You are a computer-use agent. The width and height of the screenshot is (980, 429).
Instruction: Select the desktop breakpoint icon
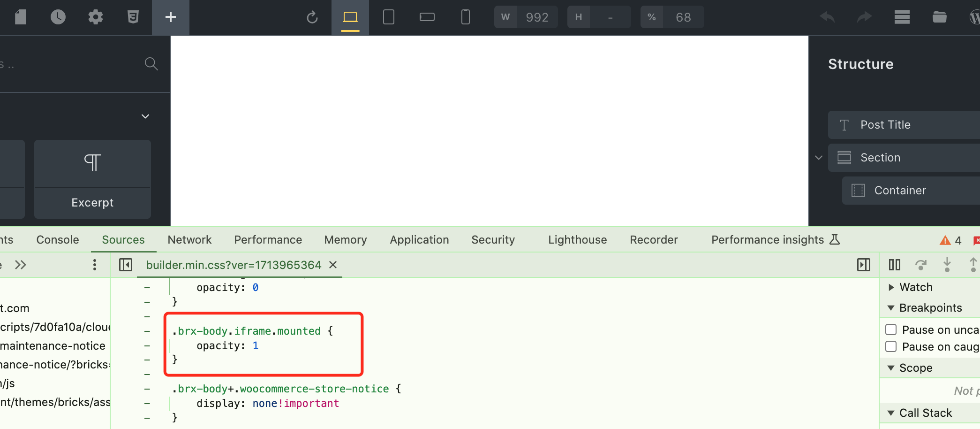(x=350, y=17)
